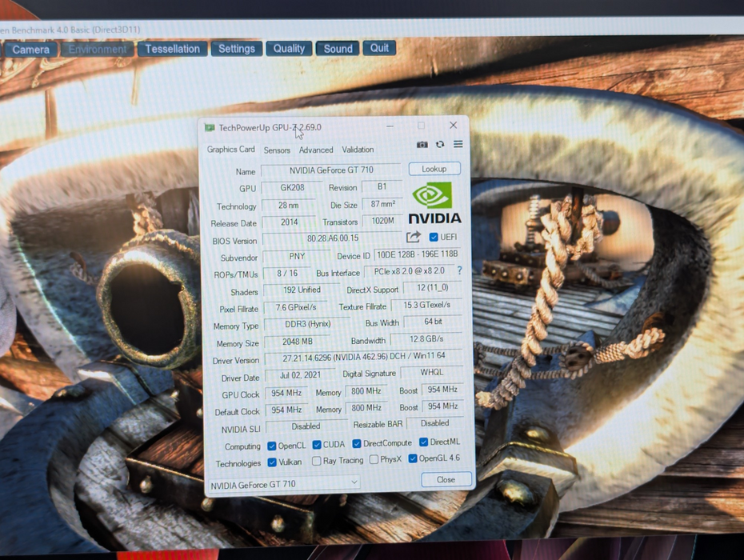Click the Close button in GPU-Z
The height and width of the screenshot is (560, 744).
[446, 479]
